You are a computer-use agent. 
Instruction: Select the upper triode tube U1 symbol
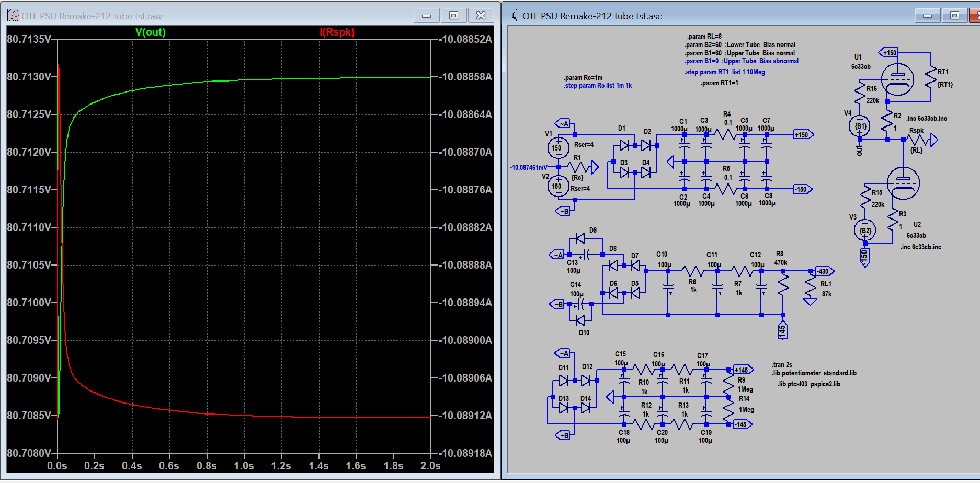click(x=897, y=79)
